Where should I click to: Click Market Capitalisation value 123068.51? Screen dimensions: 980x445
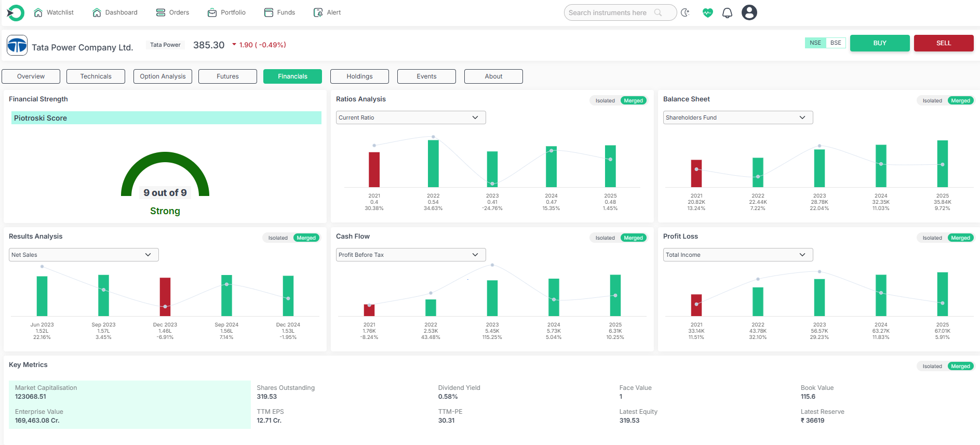(31, 397)
